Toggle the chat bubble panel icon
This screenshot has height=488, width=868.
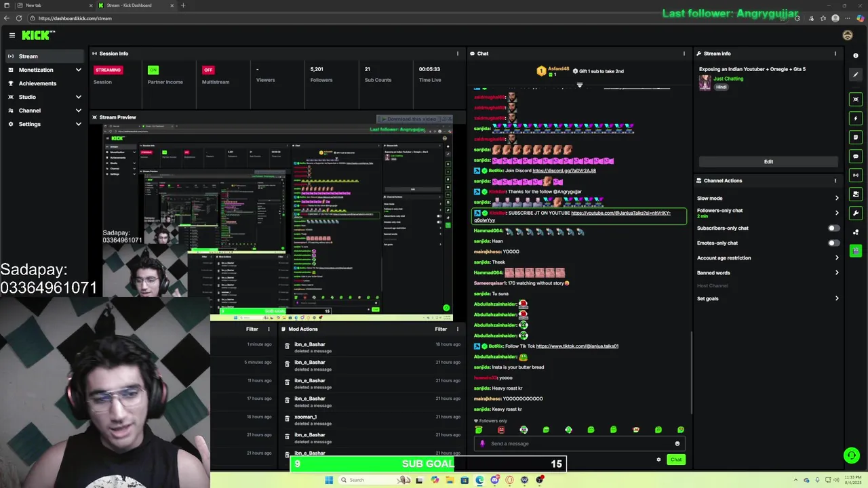tap(856, 157)
